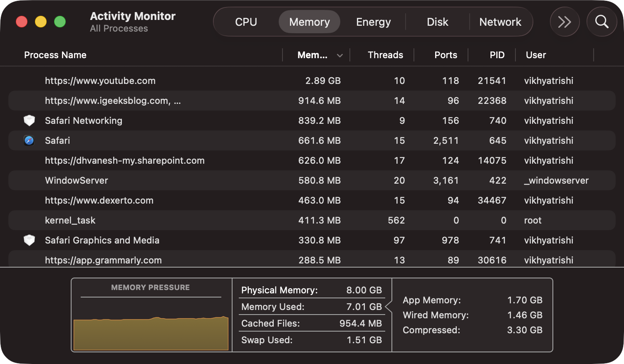Click the Ports column header divider
Viewport: 624px width, 364px height.
(468, 54)
